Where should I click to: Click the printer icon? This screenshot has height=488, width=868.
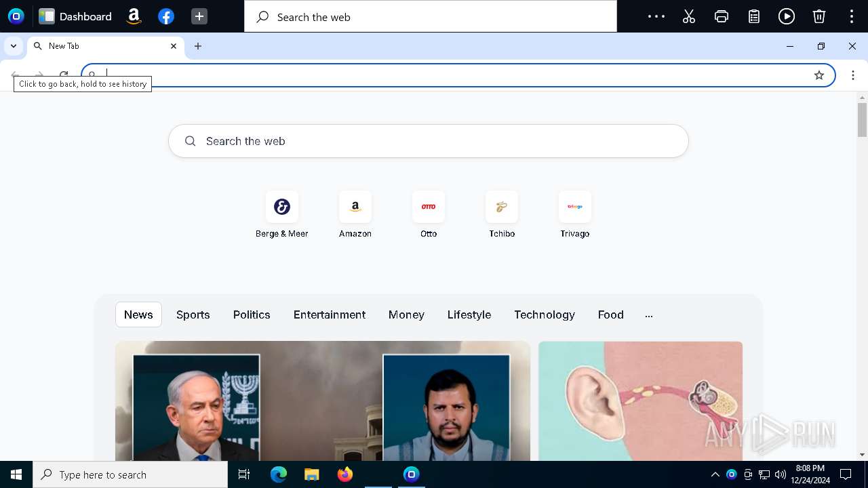point(722,16)
